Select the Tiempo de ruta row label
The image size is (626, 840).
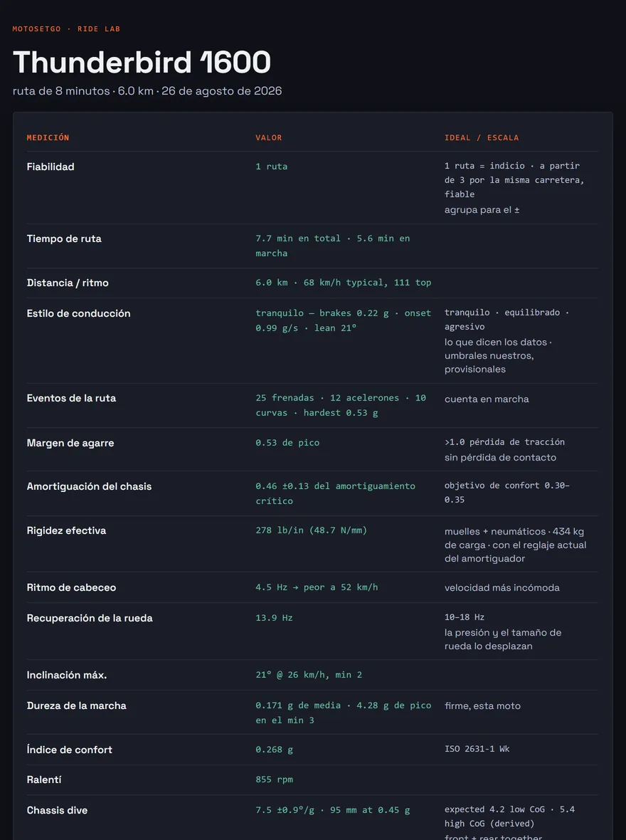[x=64, y=238]
